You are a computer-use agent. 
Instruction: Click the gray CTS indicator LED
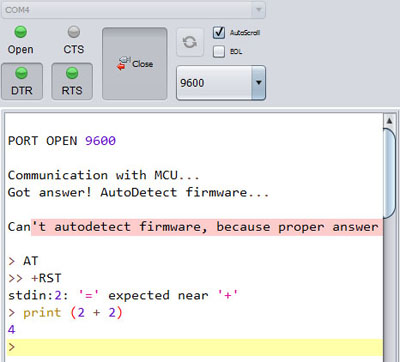tap(74, 32)
